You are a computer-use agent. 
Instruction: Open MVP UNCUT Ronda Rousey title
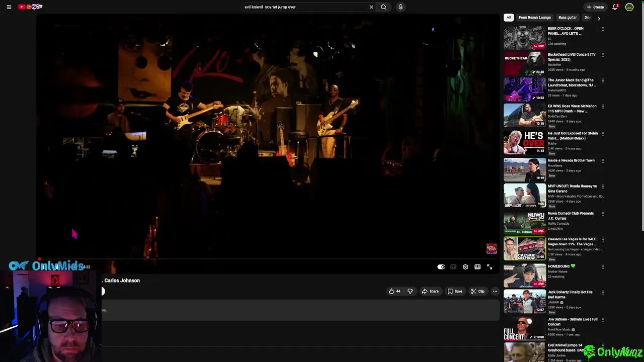click(572, 189)
